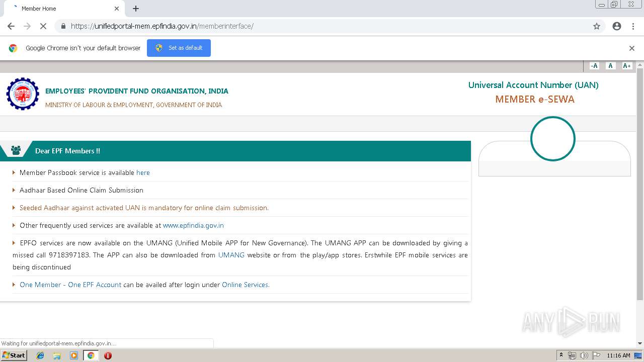
Task: Decrease font size with -A
Action: [x=594, y=66]
